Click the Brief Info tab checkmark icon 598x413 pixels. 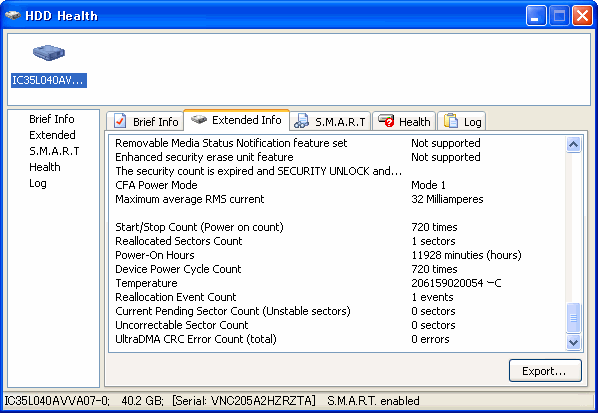tap(120, 121)
